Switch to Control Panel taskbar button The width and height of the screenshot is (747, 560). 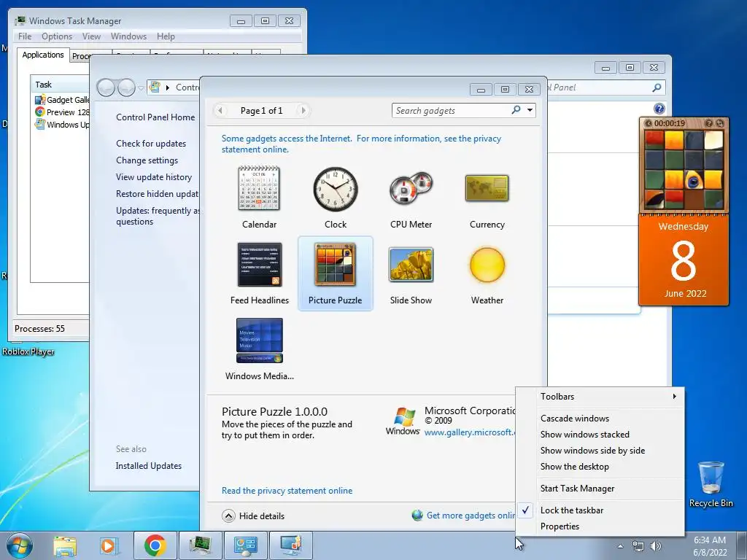[245, 545]
